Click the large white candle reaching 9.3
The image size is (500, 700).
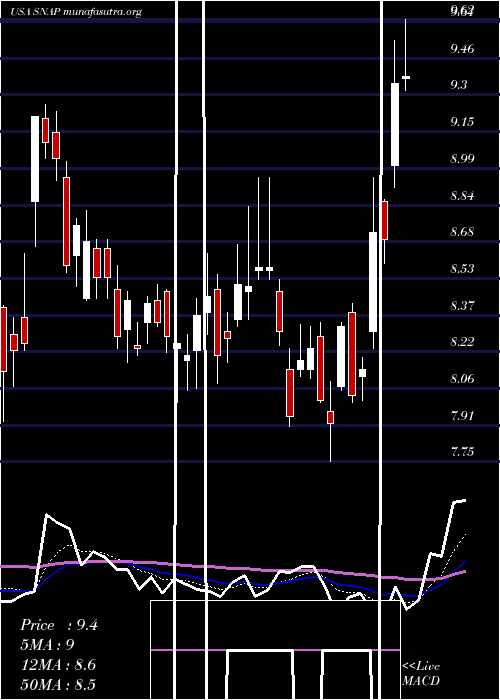[x=395, y=125]
